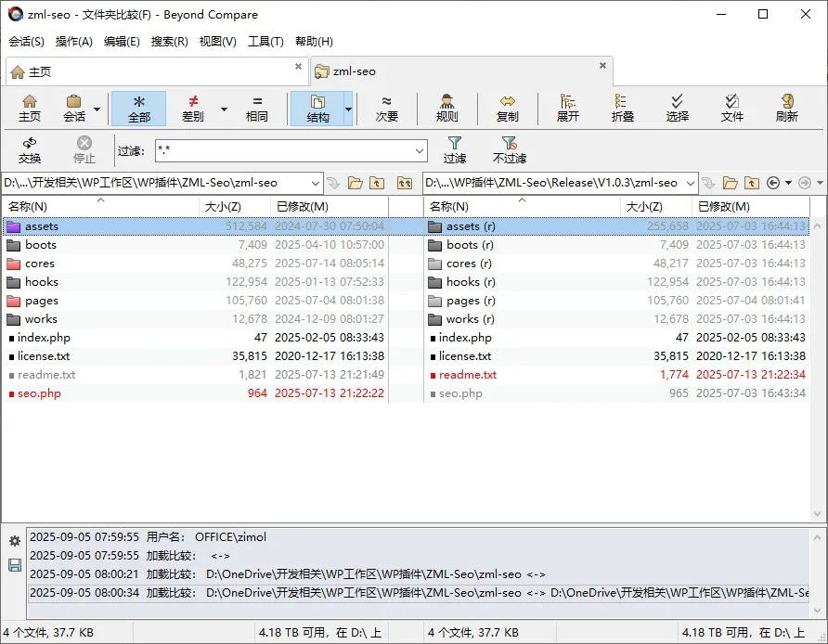Select right license.txt file row
Screen dimensions: 828x644
616,356
